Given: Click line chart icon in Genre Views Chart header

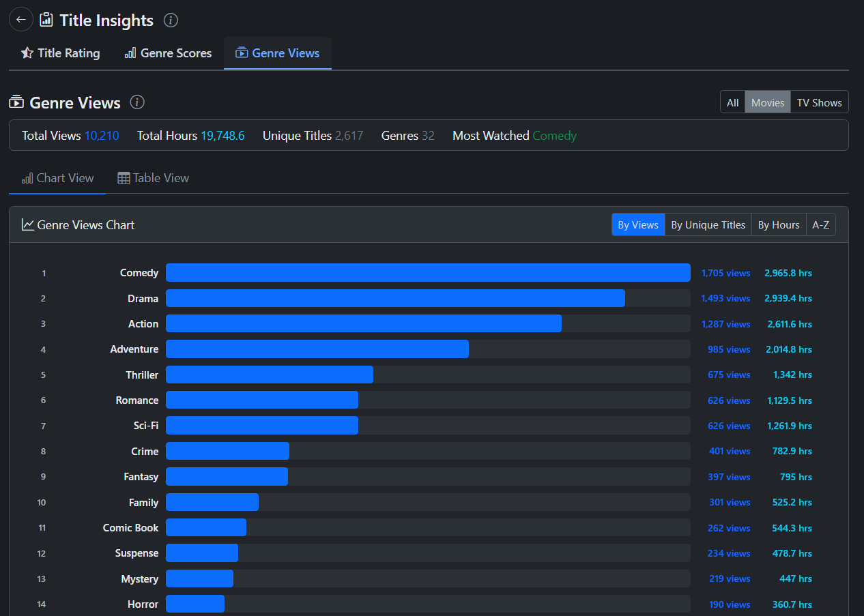Looking at the screenshot, I should tap(28, 224).
